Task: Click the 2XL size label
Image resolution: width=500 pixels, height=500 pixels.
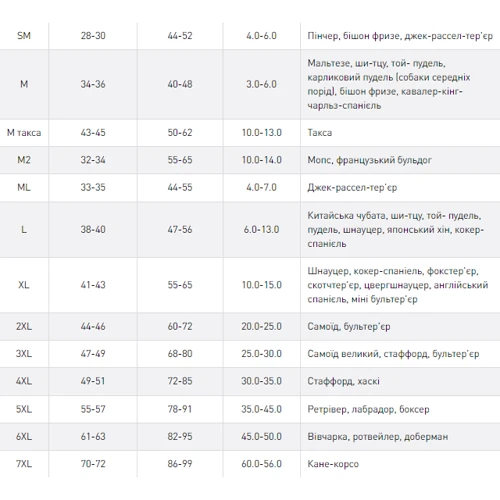Action: click(24, 326)
